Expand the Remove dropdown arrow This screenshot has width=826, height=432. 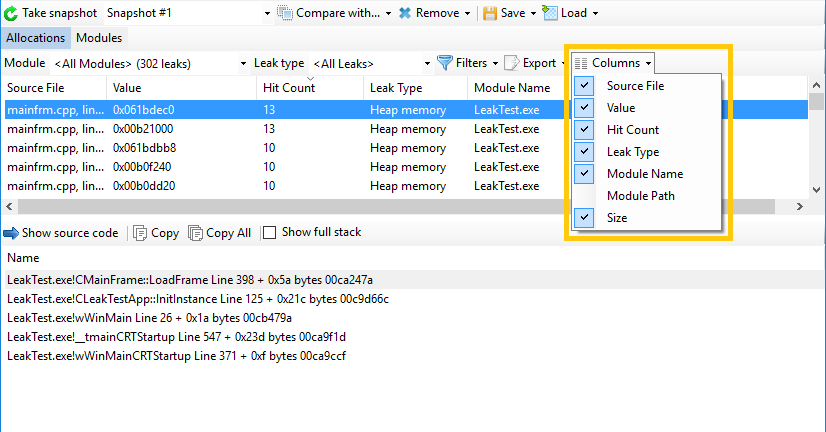(x=467, y=14)
